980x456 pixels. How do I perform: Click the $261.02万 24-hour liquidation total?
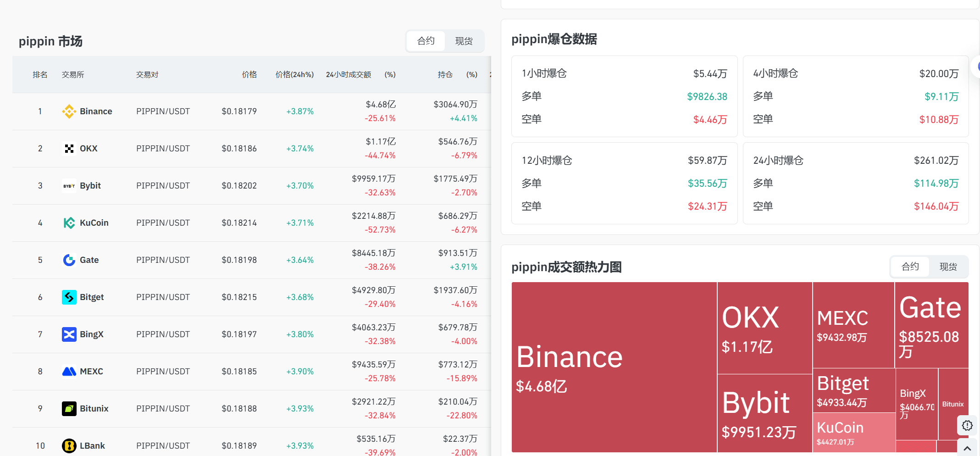936,161
